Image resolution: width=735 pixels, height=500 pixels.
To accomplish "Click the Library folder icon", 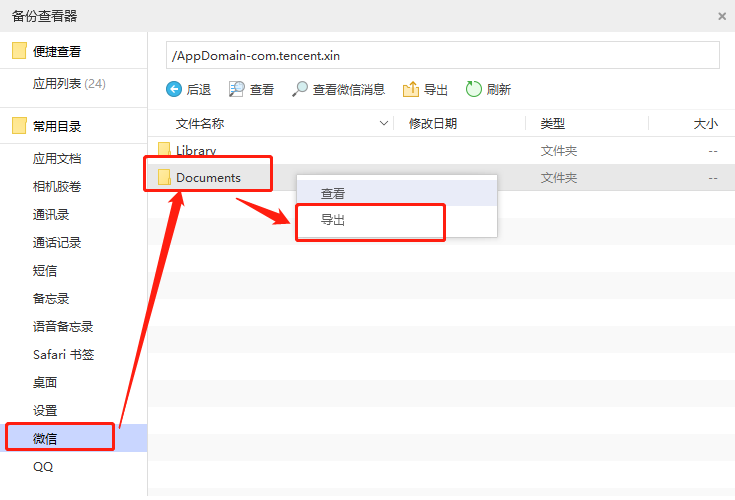I will 164,150.
